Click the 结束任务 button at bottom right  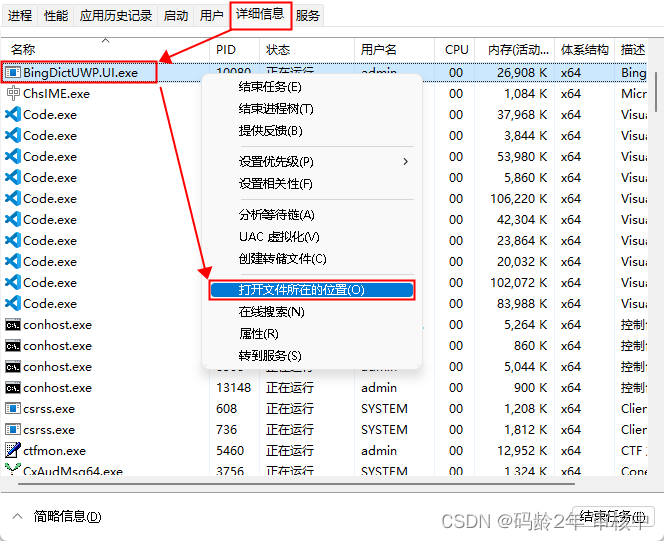click(612, 516)
